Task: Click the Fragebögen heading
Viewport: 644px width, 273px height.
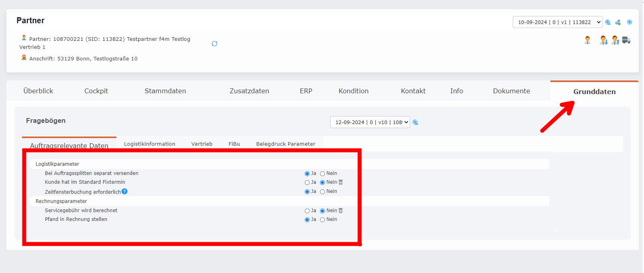Action: (x=46, y=120)
